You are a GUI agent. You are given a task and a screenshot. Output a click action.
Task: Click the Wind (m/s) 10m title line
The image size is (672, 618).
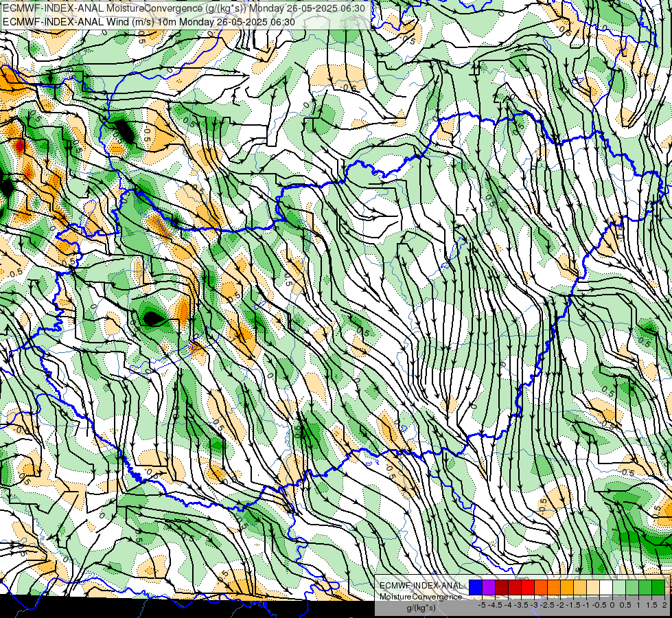coord(149,21)
